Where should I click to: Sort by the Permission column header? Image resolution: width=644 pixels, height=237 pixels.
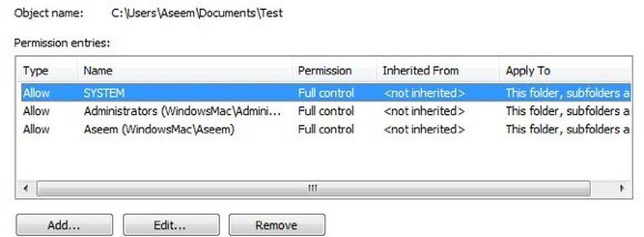tap(334, 71)
